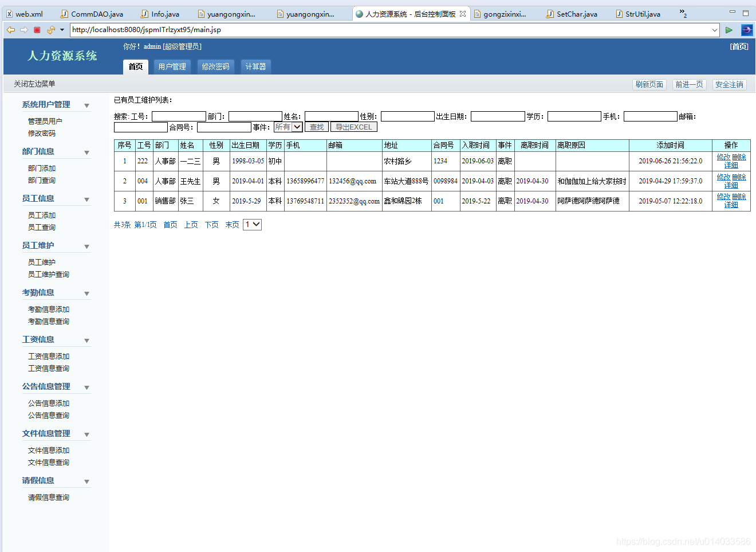
Task: Click 删除 link for employee 王先生
Action: coord(739,177)
